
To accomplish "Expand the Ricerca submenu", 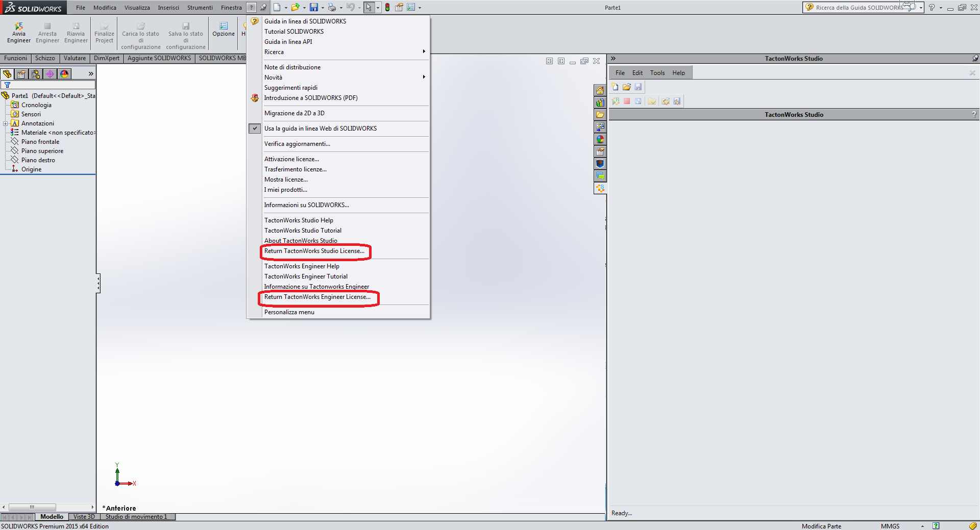I will [x=424, y=52].
